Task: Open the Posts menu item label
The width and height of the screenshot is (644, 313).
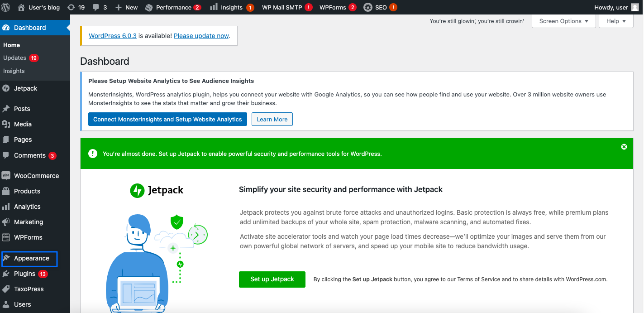Action: pos(22,109)
